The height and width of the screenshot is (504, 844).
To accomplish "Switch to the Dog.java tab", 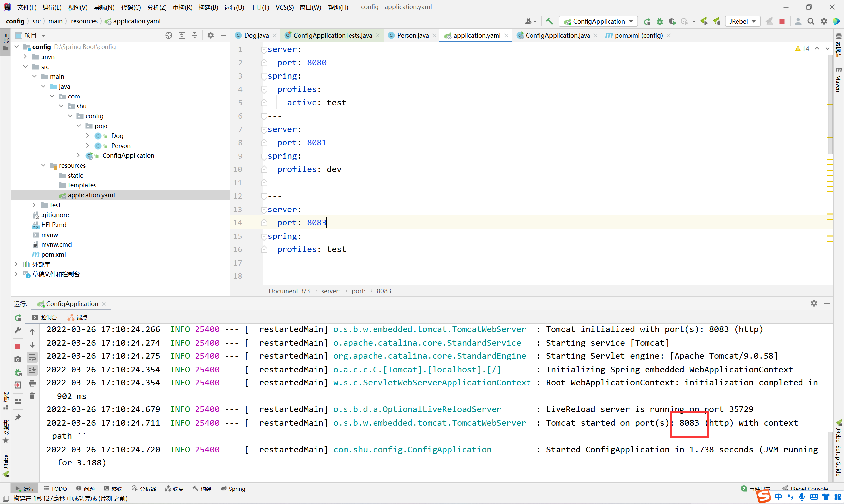I will [256, 35].
